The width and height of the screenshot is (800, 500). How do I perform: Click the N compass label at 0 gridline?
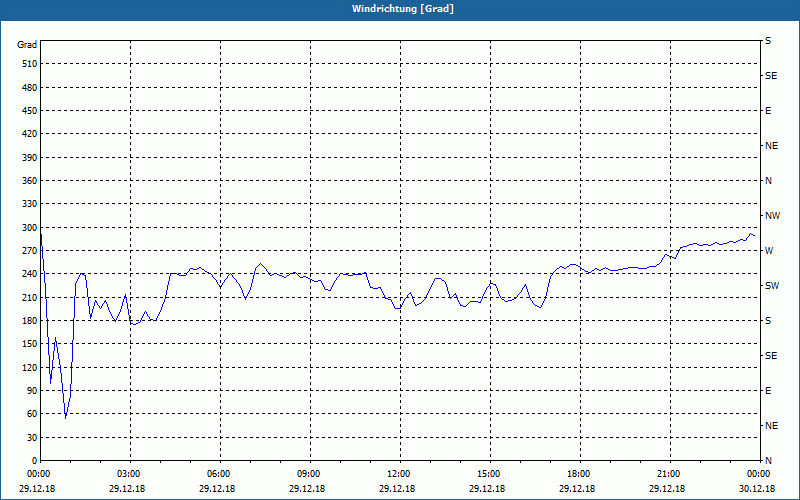(768, 461)
